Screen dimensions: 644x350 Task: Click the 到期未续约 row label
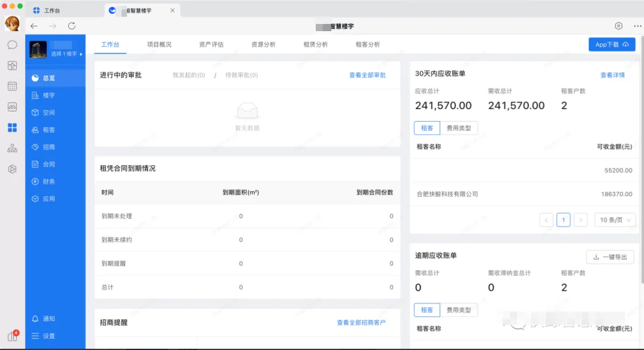point(117,240)
